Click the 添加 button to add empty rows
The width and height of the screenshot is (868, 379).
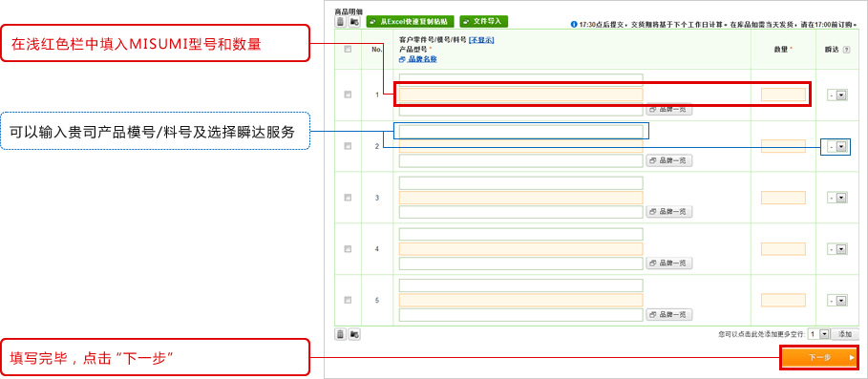845,334
